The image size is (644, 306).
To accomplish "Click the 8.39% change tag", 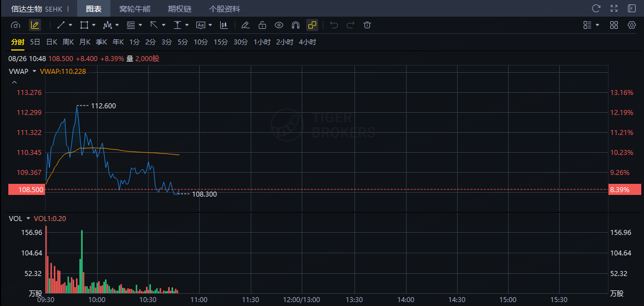I will (x=624, y=189).
